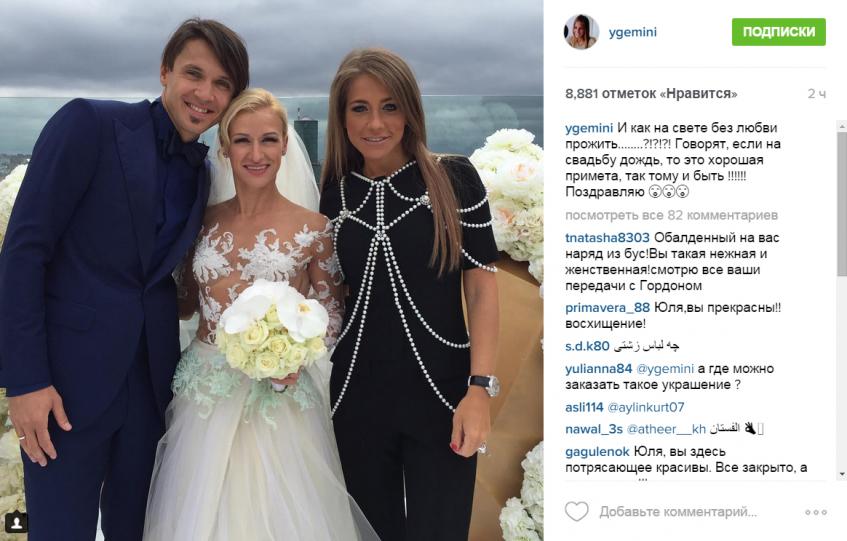Click the heart like icon
The height and width of the screenshot is (541, 847).
point(576,511)
